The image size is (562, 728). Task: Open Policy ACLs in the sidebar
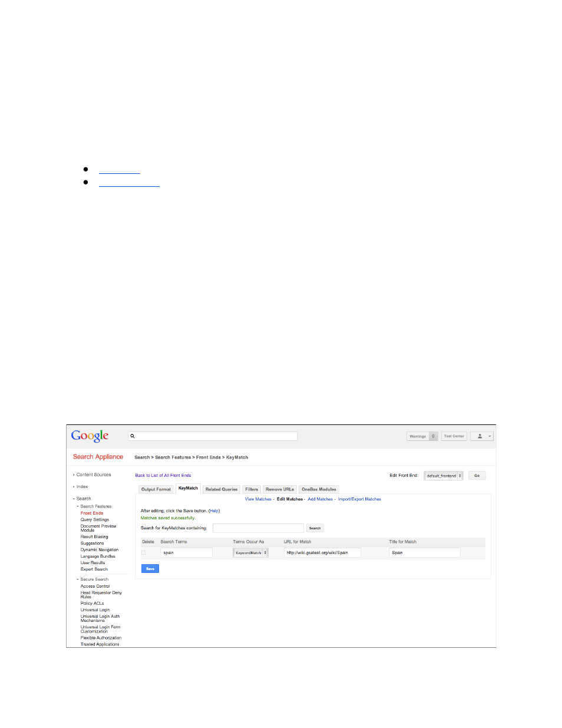point(92,604)
